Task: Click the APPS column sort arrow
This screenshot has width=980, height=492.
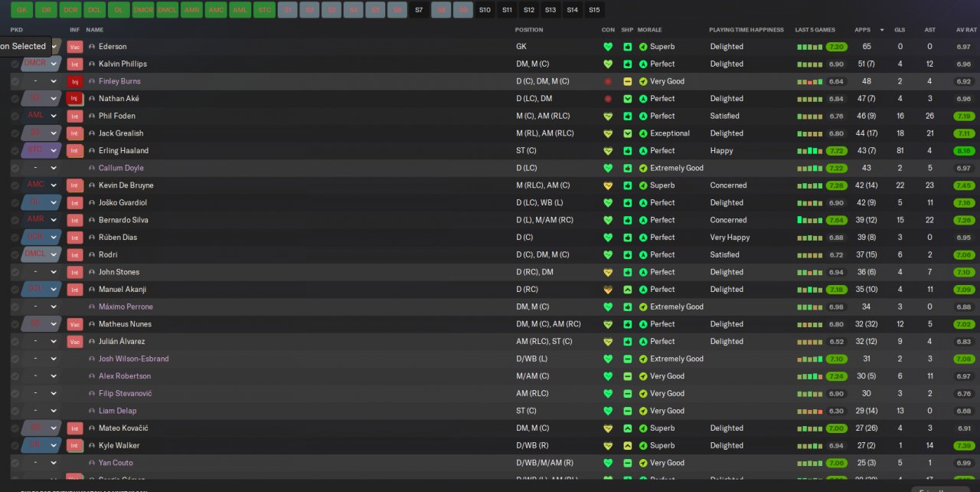Action: point(881,30)
